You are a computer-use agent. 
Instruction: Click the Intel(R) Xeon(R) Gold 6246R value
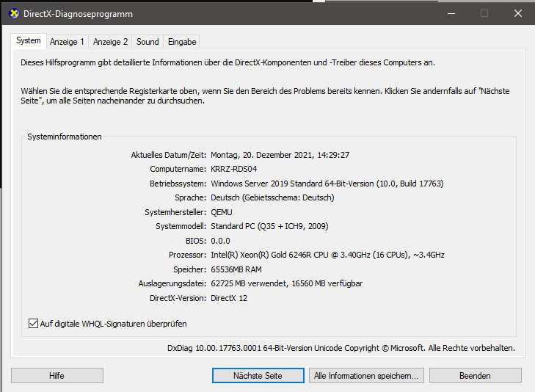[x=327, y=255]
